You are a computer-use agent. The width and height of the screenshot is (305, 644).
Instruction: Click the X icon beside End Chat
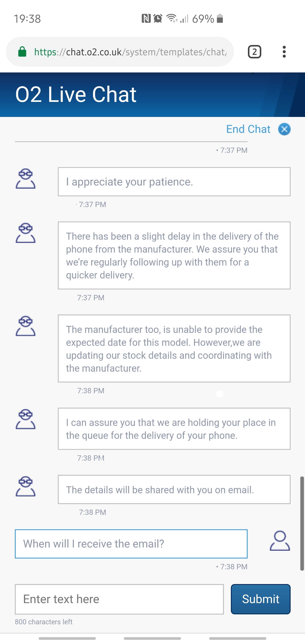[x=284, y=129]
